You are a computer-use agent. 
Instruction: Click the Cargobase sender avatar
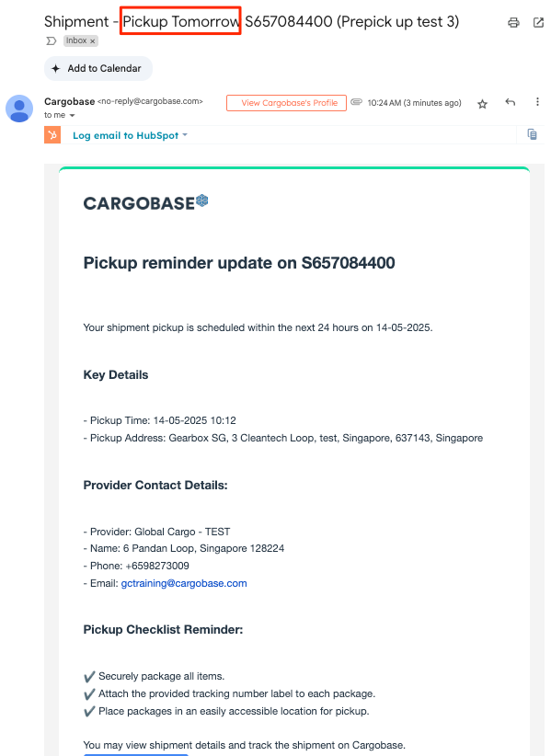pyautogui.click(x=19, y=109)
